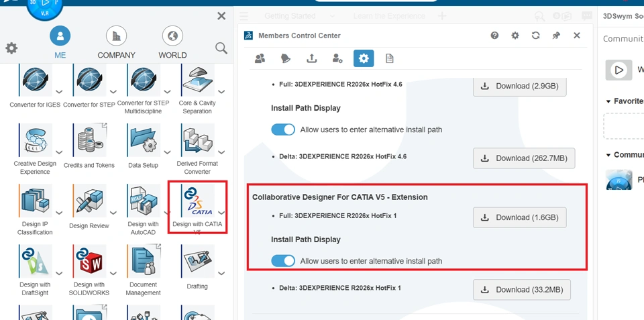Screen dimensions: 644x320
Task: Expand Design Review dropdown chevron
Action: coord(113,213)
